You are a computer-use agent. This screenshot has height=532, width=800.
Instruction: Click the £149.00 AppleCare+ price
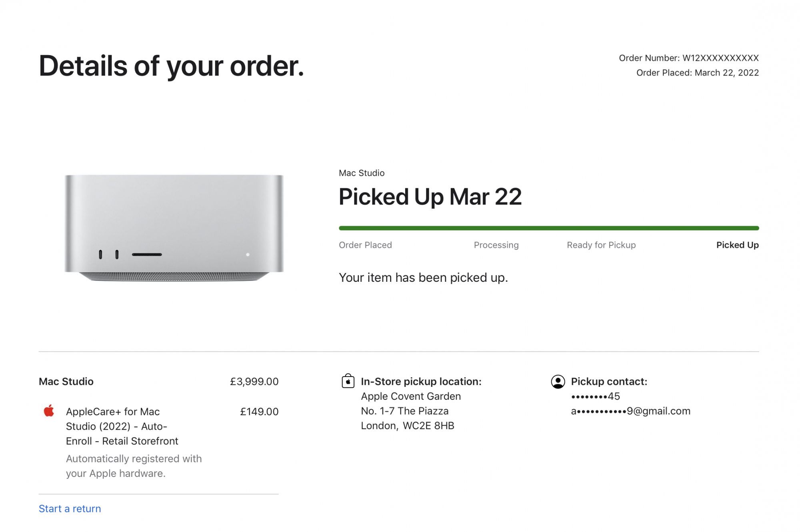click(259, 411)
